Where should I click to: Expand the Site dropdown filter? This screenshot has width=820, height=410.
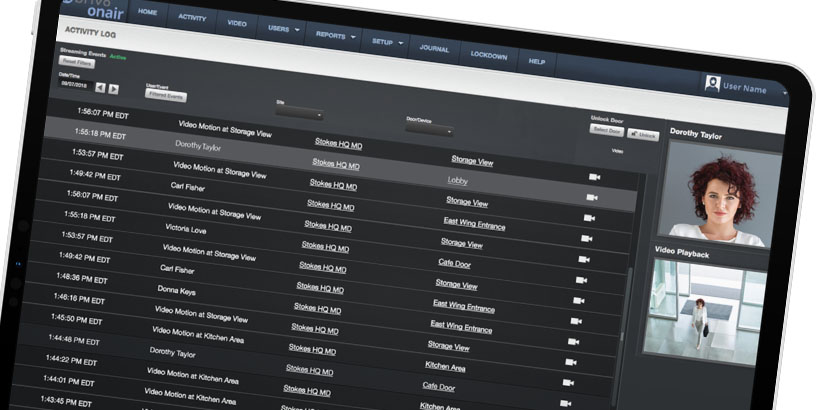tap(299, 115)
